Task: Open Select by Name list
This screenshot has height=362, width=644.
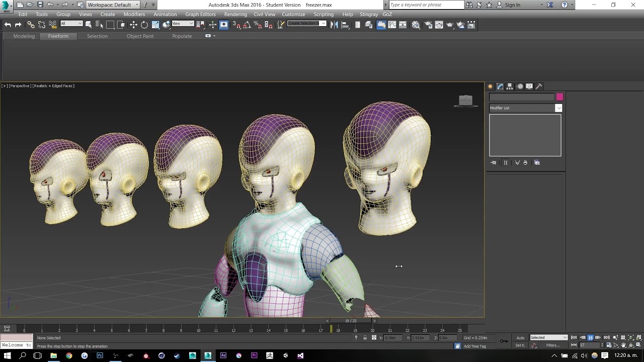Action: 99,25
